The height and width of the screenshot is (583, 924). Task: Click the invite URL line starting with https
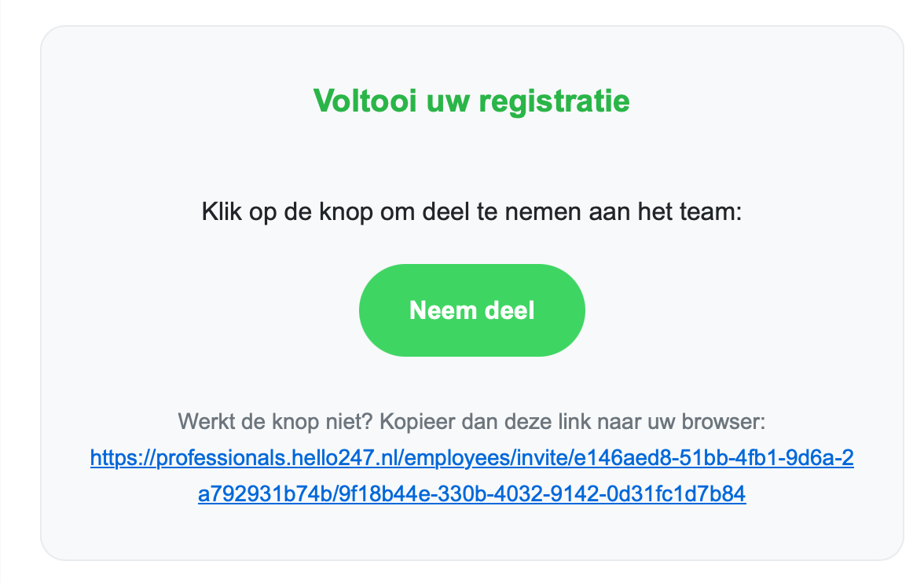click(471, 458)
